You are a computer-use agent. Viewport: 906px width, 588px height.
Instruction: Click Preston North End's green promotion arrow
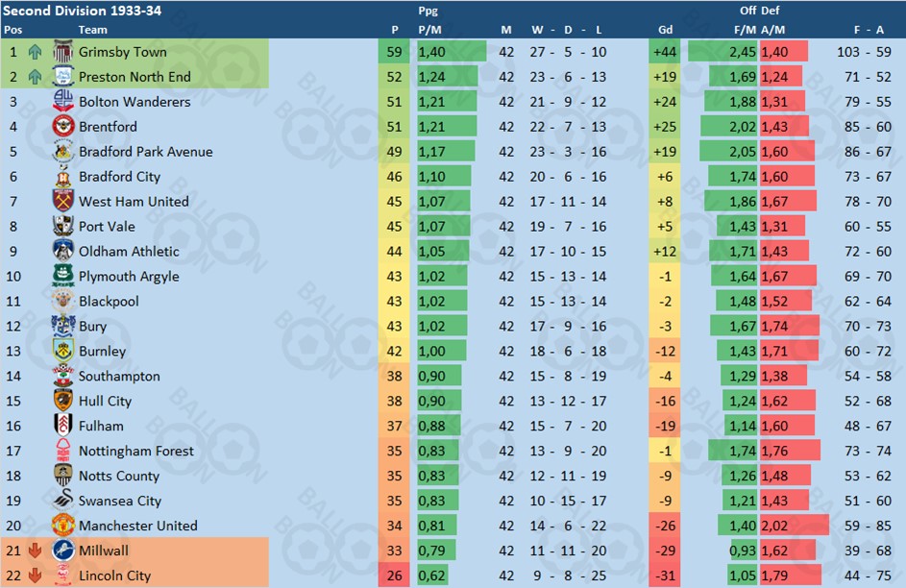36,77
